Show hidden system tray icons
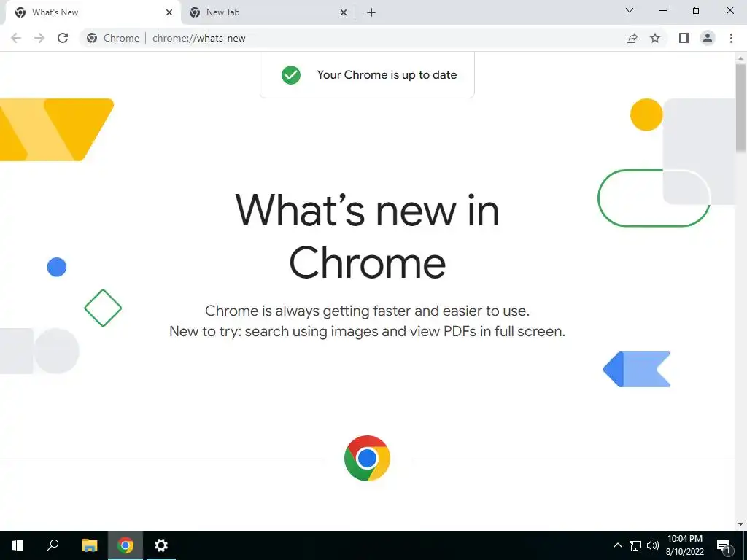Viewport: 747px width, 560px height. coord(617,545)
